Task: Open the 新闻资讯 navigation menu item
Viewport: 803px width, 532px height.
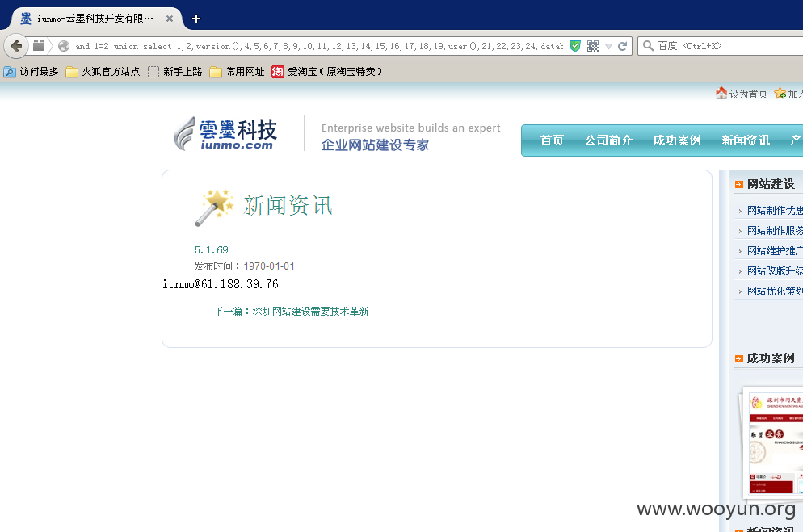Action: (746, 140)
